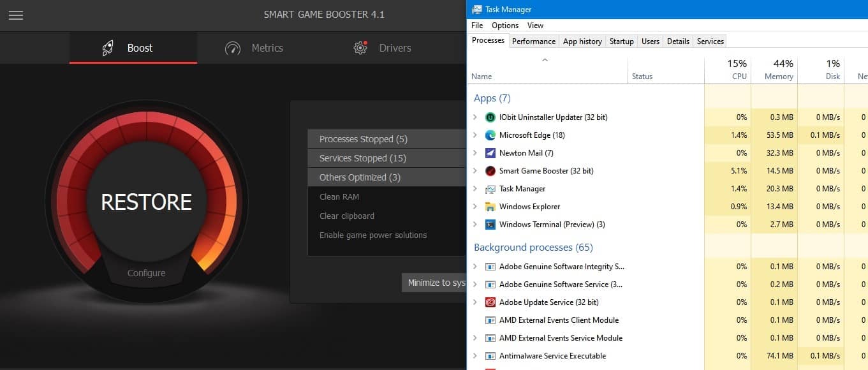Expand the Newton Mail process group
Image resolution: width=868 pixels, height=370 pixels.
click(474, 153)
